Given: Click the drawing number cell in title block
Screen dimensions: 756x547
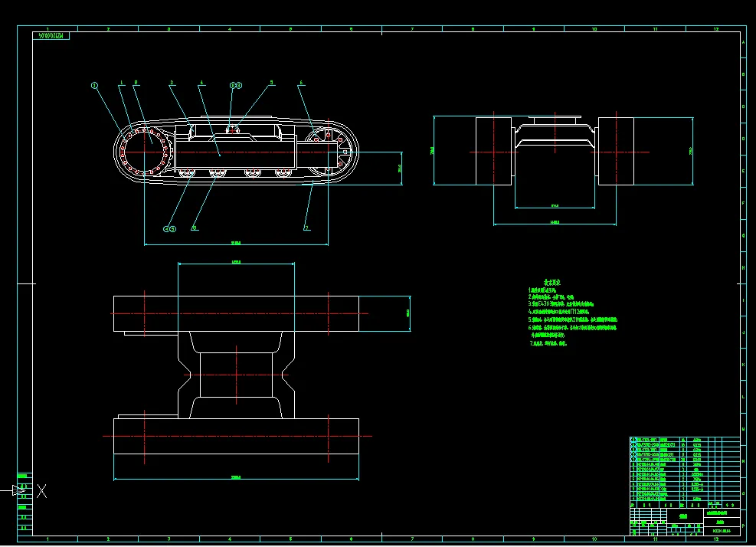Looking at the screenshot, I should (722, 531).
